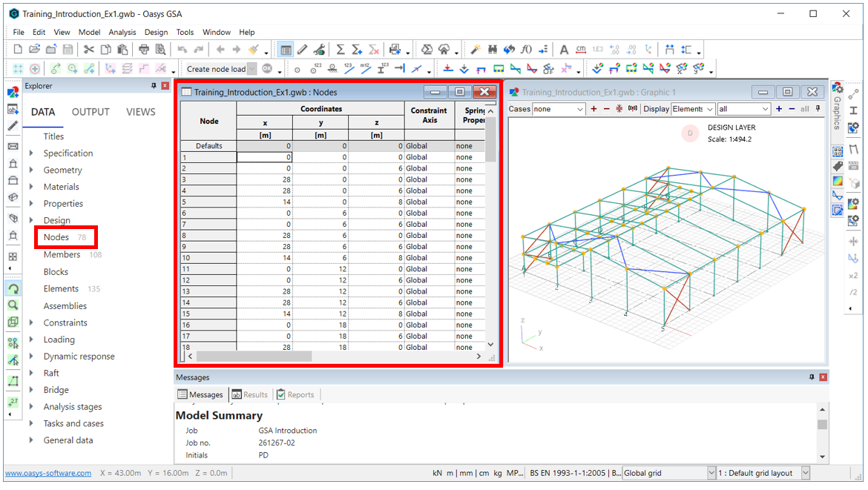The width and height of the screenshot is (868, 490).
Task: Toggle auto-hide pin on the Explorer panel
Action: tap(154, 85)
